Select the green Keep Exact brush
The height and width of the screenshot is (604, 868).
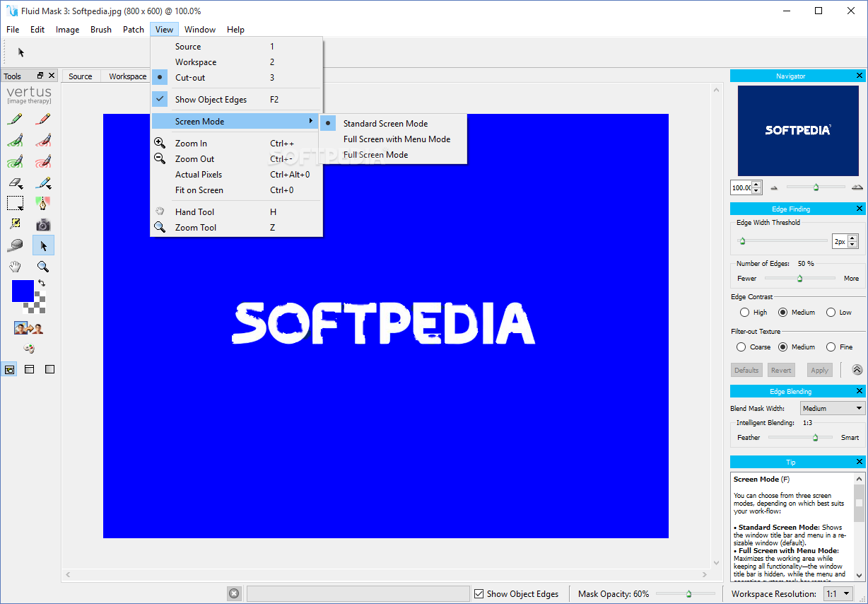[x=15, y=120]
